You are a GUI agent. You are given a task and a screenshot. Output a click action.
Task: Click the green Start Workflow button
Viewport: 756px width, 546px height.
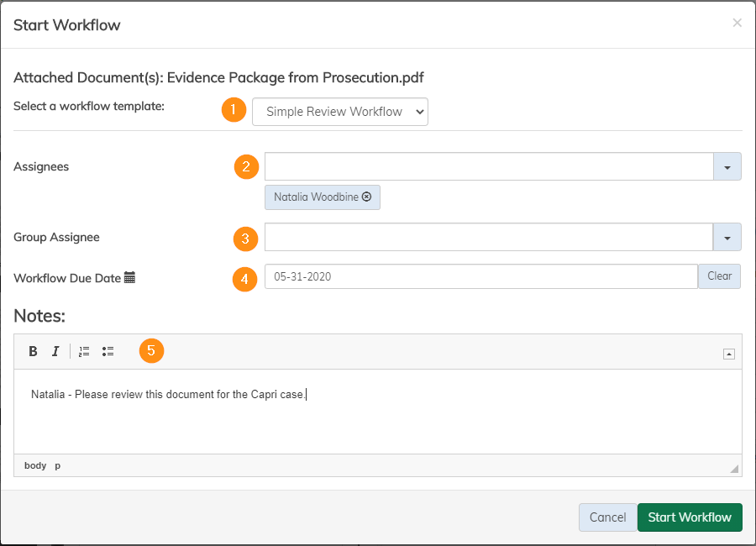click(690, 517)
